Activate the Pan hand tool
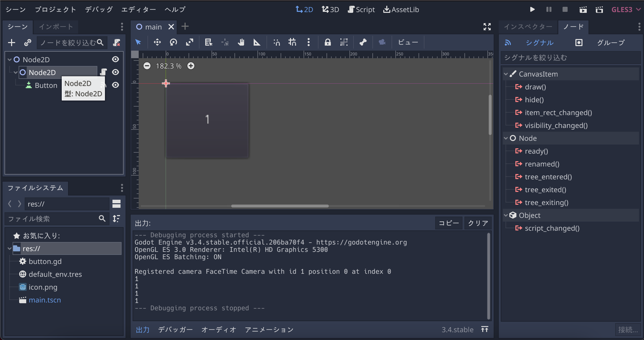The image size is (644, 340). pyautogui.click(x=241, y=42)
